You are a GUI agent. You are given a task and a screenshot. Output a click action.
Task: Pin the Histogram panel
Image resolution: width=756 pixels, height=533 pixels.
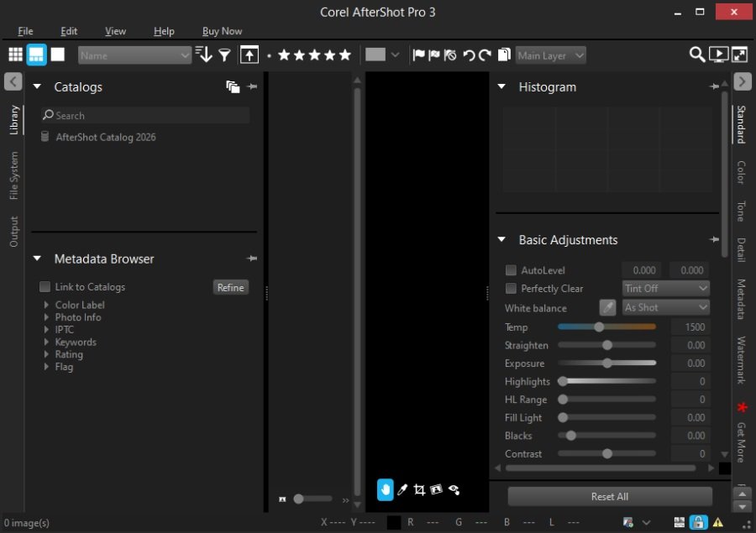point(714,86)
